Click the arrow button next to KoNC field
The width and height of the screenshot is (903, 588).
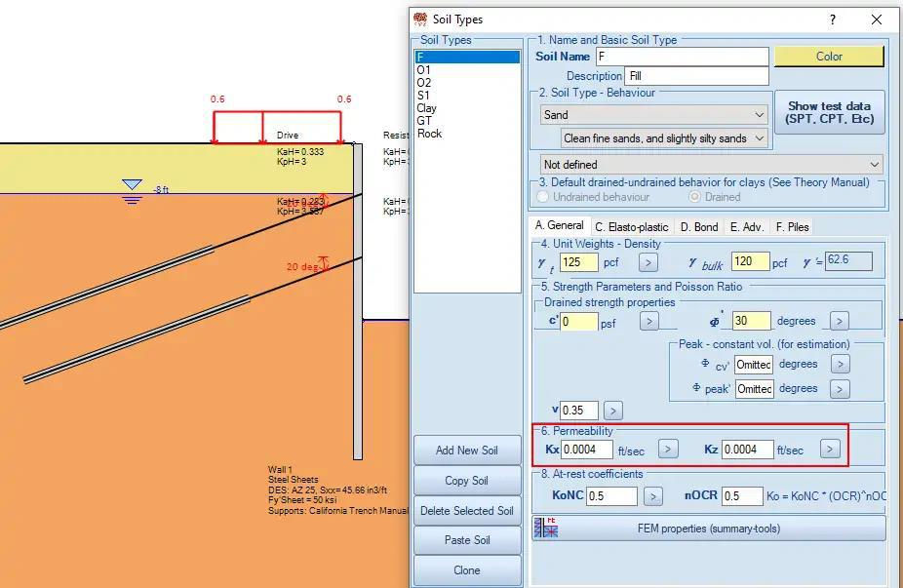click(x=653, y=496)
